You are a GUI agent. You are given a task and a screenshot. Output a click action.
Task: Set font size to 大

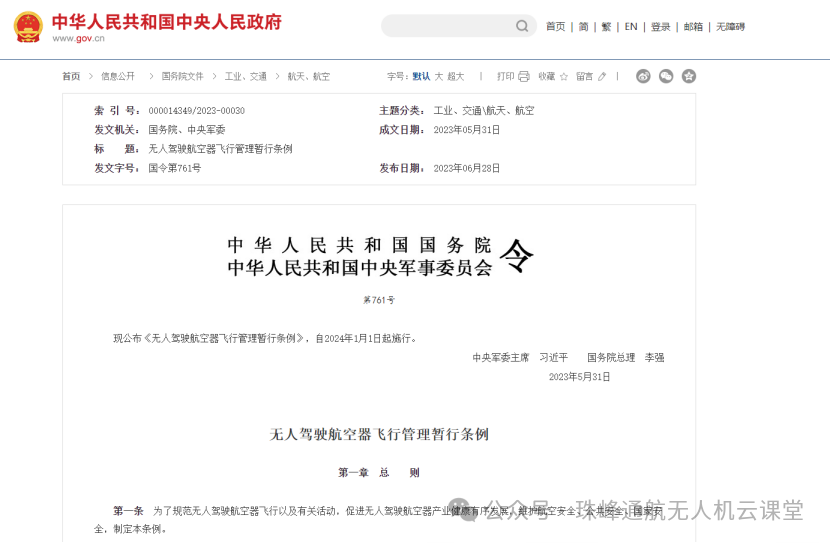439,76
